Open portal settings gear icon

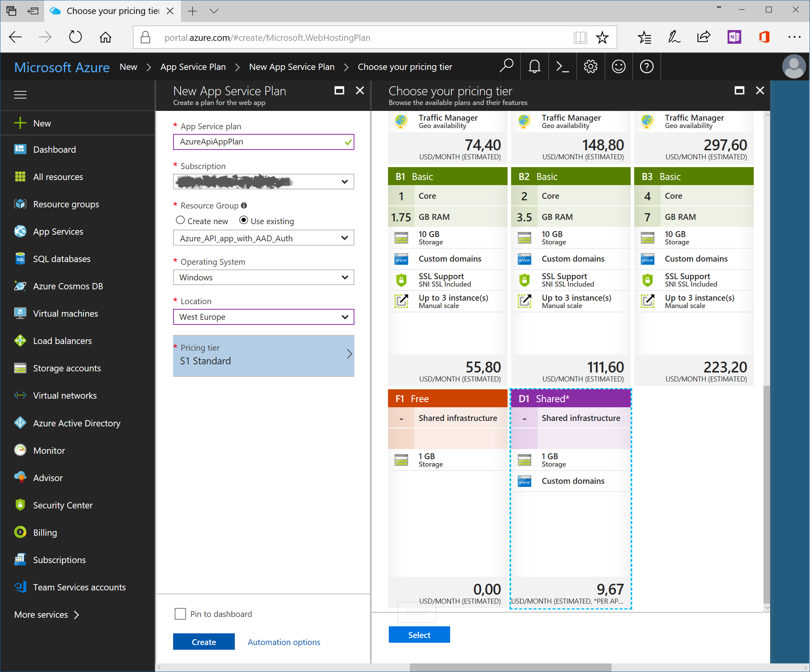[x=590, y=67]
